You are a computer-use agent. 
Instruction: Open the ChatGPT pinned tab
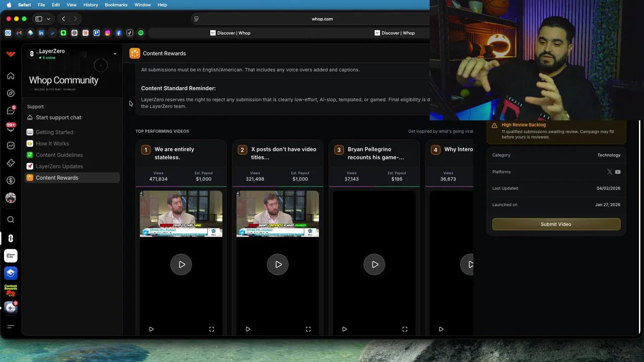coord(74,33)
